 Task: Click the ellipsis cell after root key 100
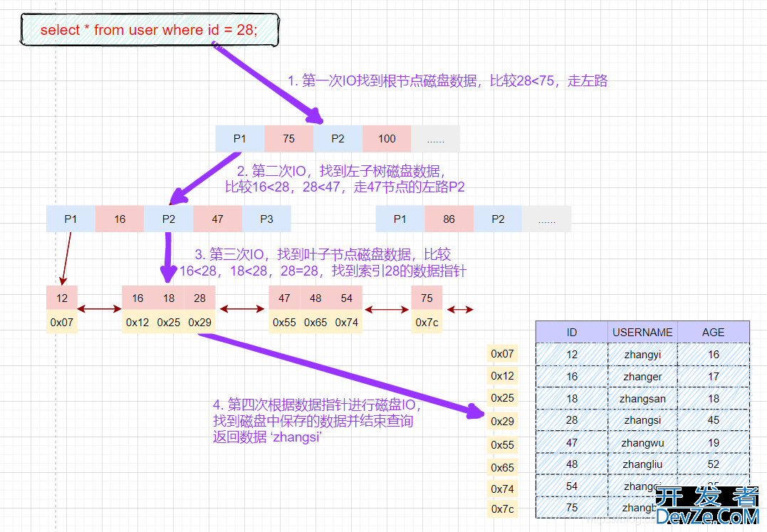pyautogui.click(x=435, y=139)
